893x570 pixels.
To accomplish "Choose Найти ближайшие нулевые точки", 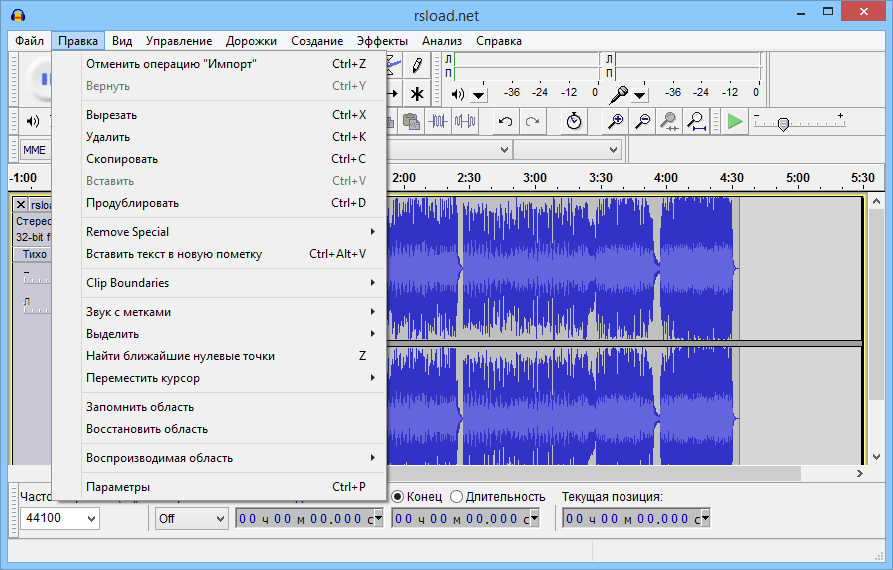I will pyautogui.click(x=234, y=356).
